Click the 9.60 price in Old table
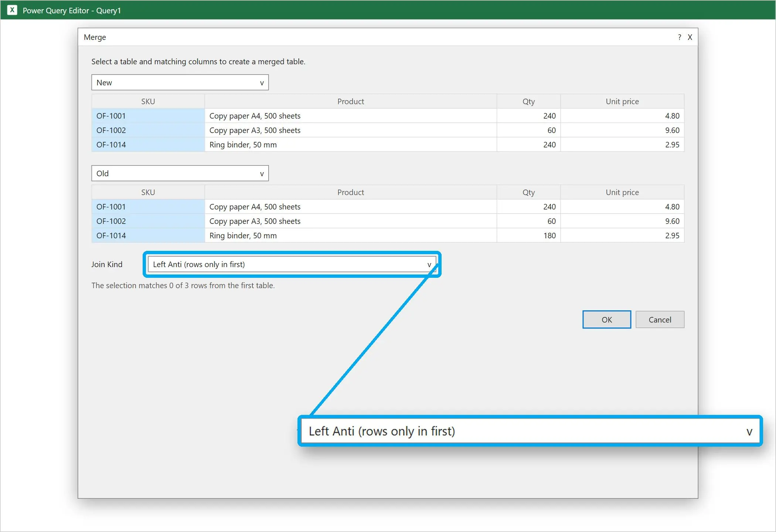The height and width of the screenshot is (532, 776). [x=622, y=221]
